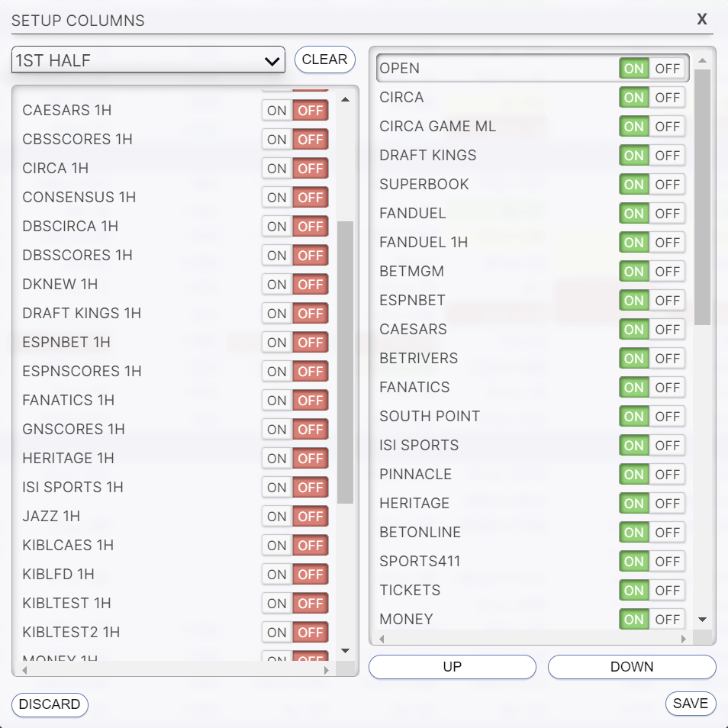Close the Setup Columns dialog with X
This screenshot has width=728, height=728.
(701, 19)
